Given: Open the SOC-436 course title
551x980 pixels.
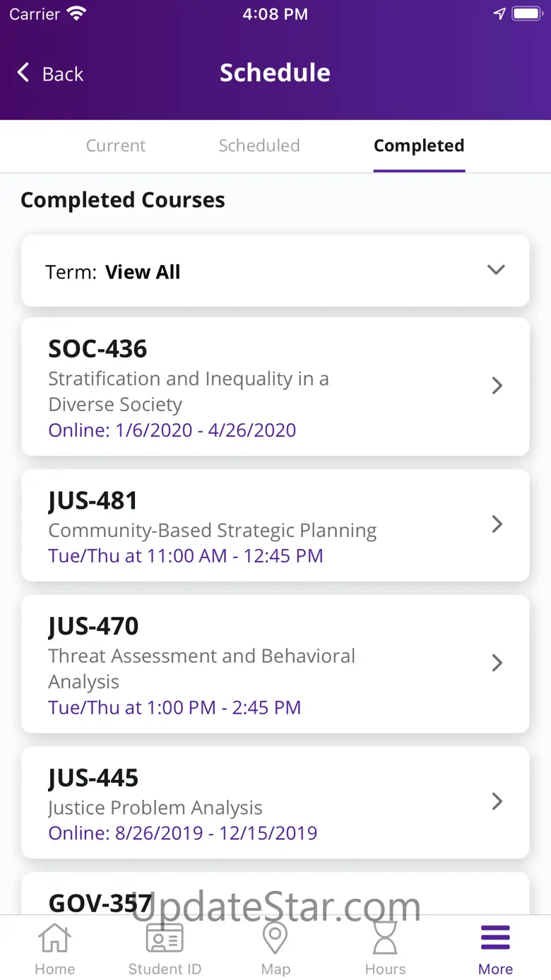Looking at the screenshot, I should (x=97, y=349).
